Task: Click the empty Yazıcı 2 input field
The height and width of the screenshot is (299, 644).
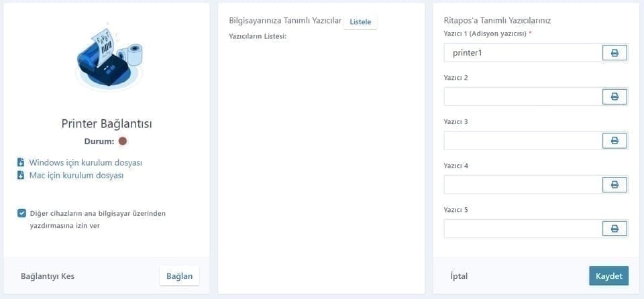Action: pos(523,97)
